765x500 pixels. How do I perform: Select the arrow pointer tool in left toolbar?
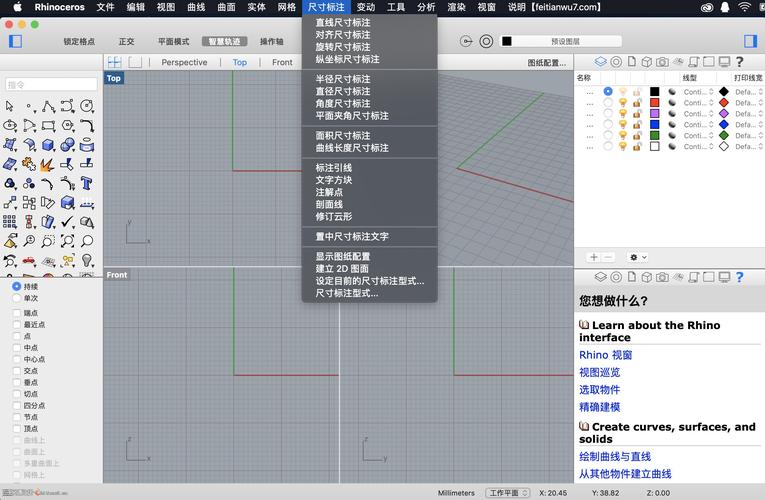click(10, 106)
